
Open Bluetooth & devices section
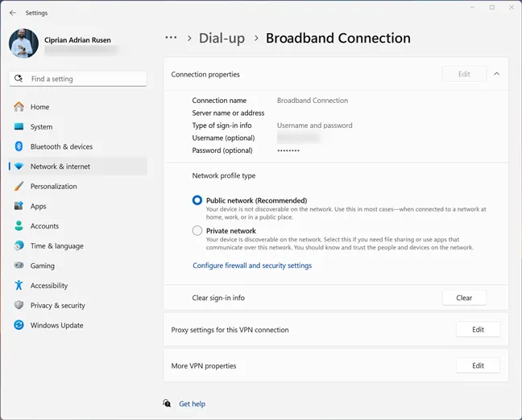[78, 146]
